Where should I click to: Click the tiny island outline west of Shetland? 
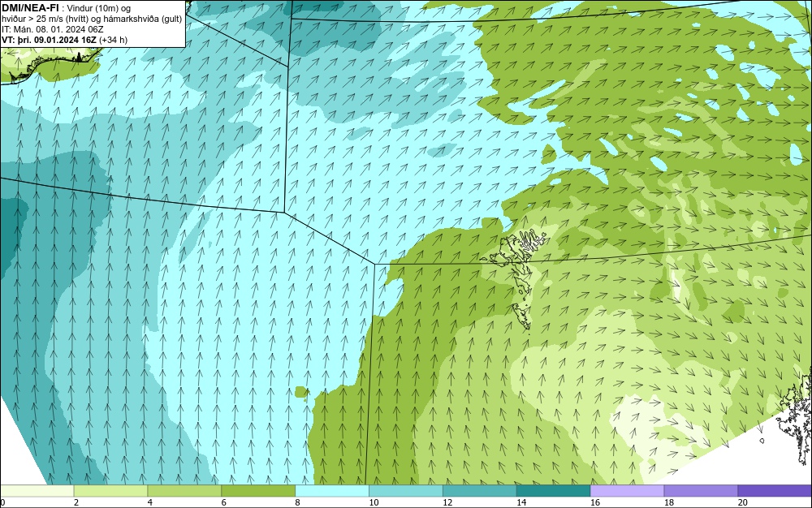click(x=762, y=441)
